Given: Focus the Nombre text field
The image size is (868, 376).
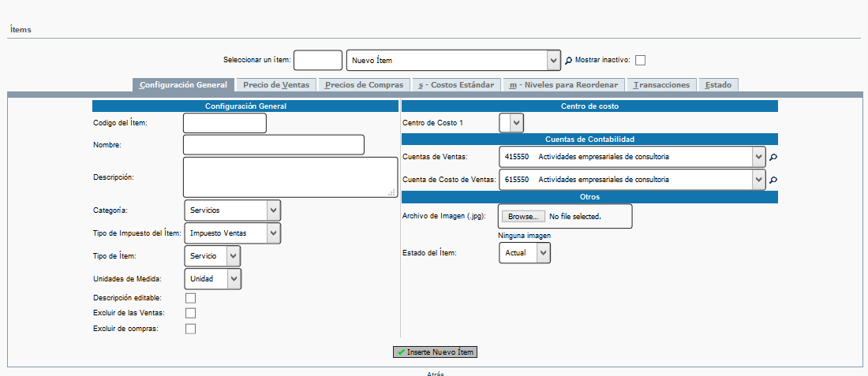Looking at the screenshot, I should coord(273,145).
